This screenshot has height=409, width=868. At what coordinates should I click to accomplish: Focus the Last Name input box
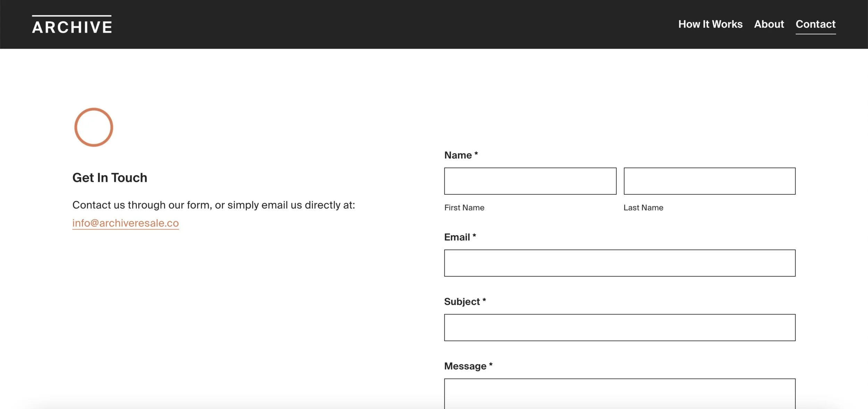[709, 181]
